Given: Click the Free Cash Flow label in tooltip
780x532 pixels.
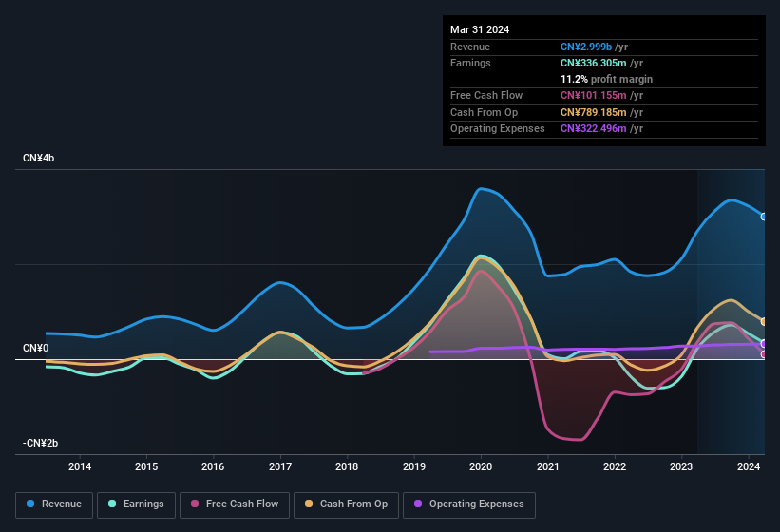Looking at the screenshot, I should click(x=486, y=95).
